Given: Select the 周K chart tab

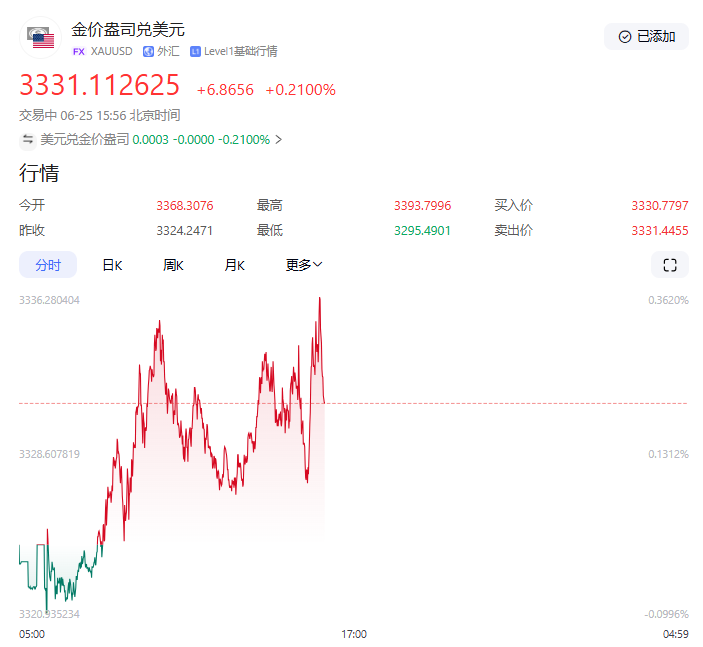Looking at the screenshot, I should coord(173,265).
